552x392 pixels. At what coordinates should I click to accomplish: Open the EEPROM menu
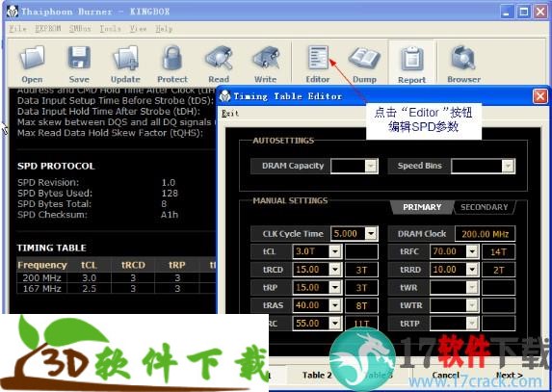point(48,29)
